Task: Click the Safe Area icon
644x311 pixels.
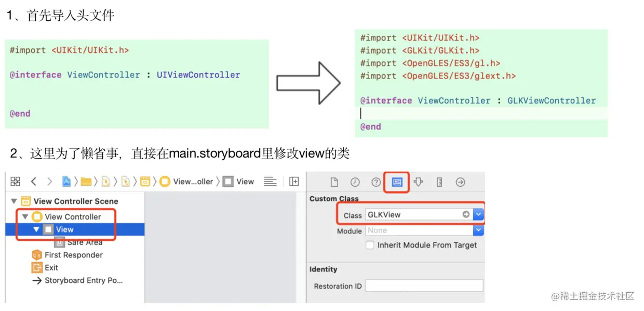Action: (x=59, y=242)
